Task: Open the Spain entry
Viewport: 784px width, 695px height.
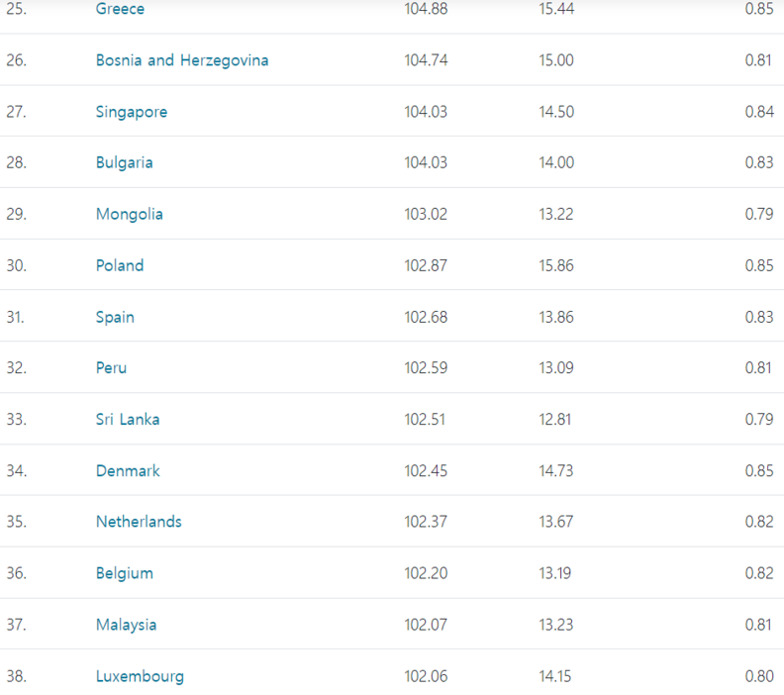Action: (115, 317)
